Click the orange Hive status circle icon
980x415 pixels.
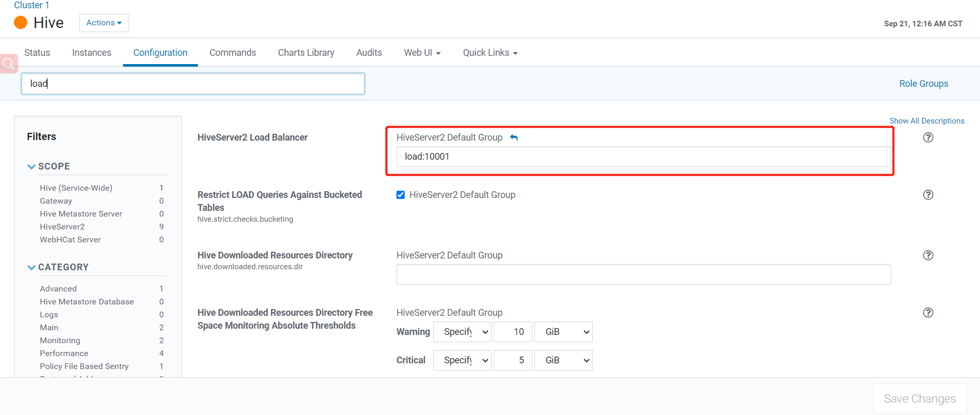point(21,23)
